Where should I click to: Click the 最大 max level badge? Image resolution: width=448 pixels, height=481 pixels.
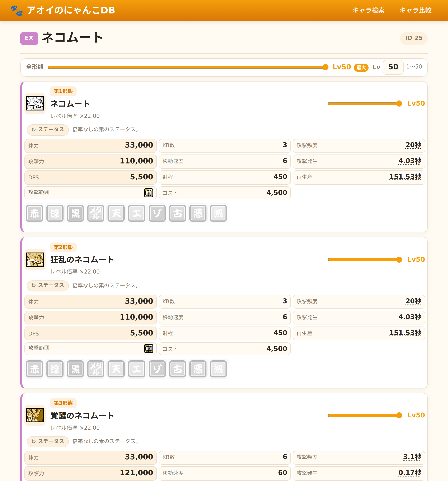[361, 67]
